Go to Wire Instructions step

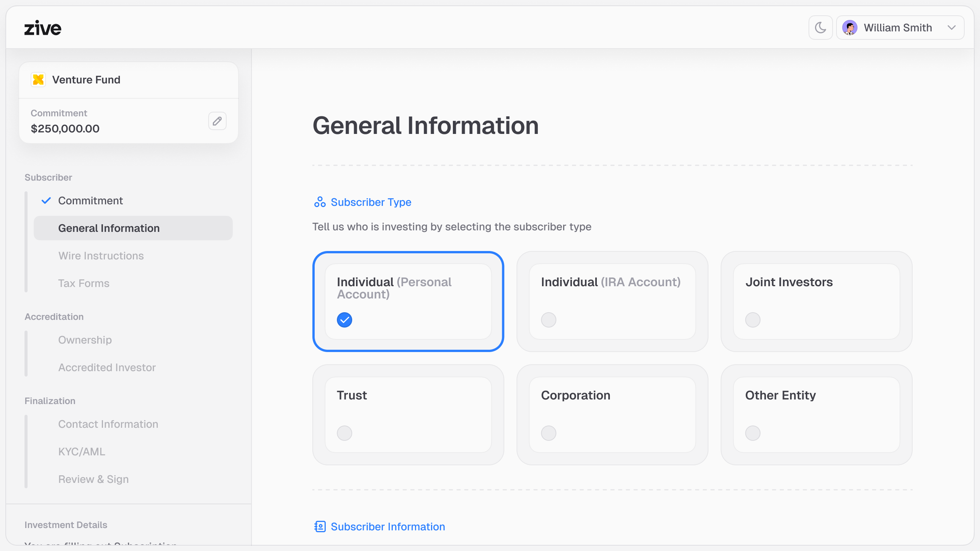(101, 256)
